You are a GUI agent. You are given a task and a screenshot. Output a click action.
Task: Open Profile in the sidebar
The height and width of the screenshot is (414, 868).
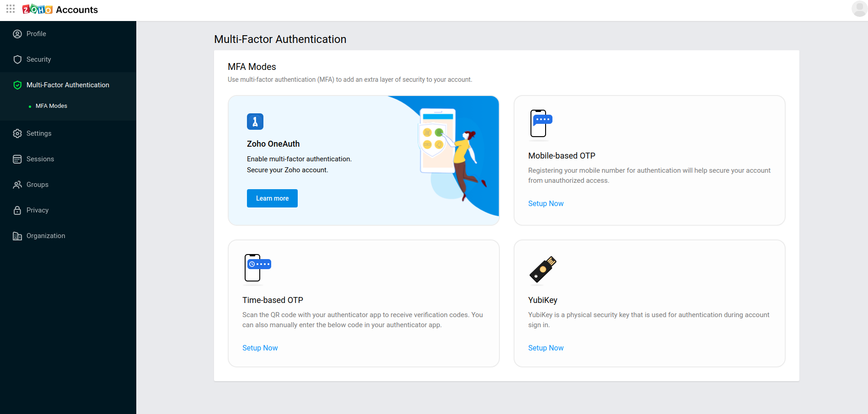[36, 34]
